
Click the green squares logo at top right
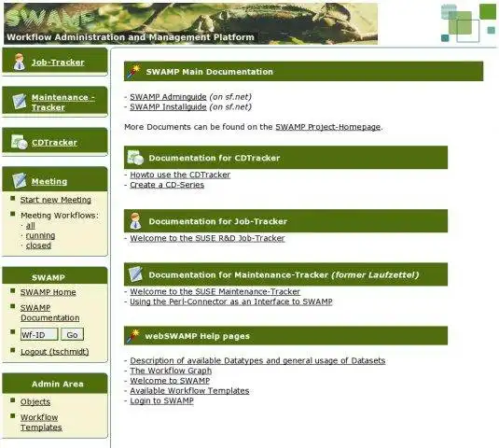[x=468, y=23]
